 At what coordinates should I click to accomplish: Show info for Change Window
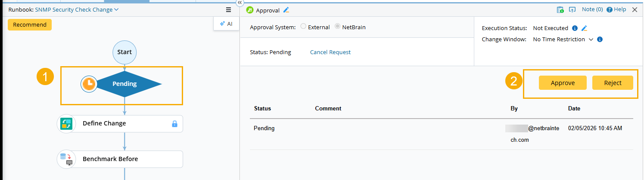[600, 40]
